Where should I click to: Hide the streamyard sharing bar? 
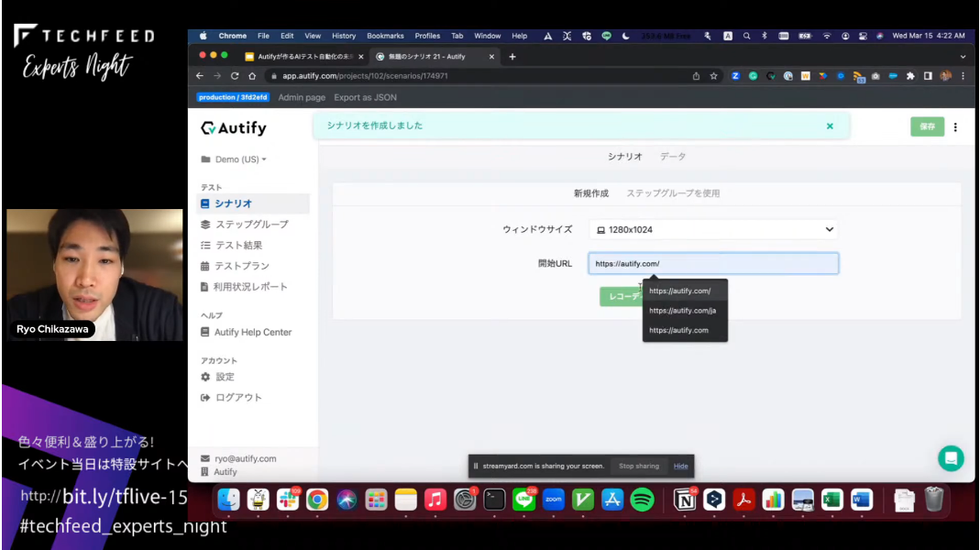(680, 467)
